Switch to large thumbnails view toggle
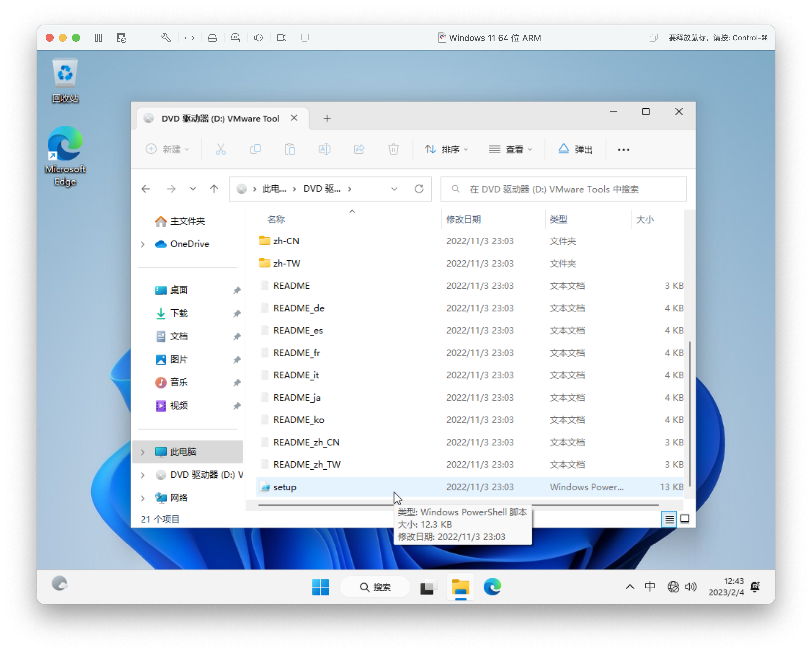Image resolution: width=812 pixels, height=653 pixels. [x=685, y=519]
